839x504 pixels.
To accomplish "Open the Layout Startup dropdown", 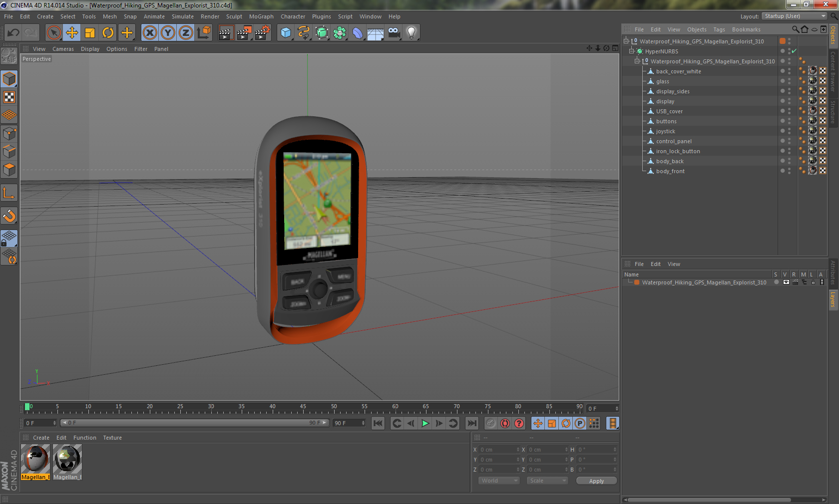I will point(795,16).
